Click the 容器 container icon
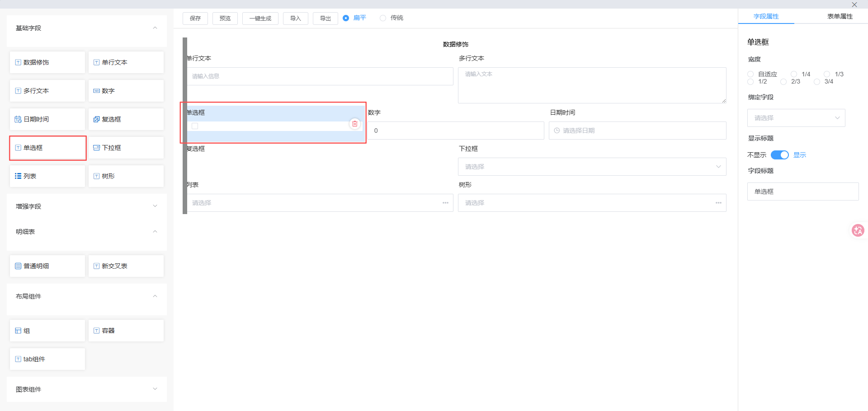 pyautogui.click(x=96, y=331)
